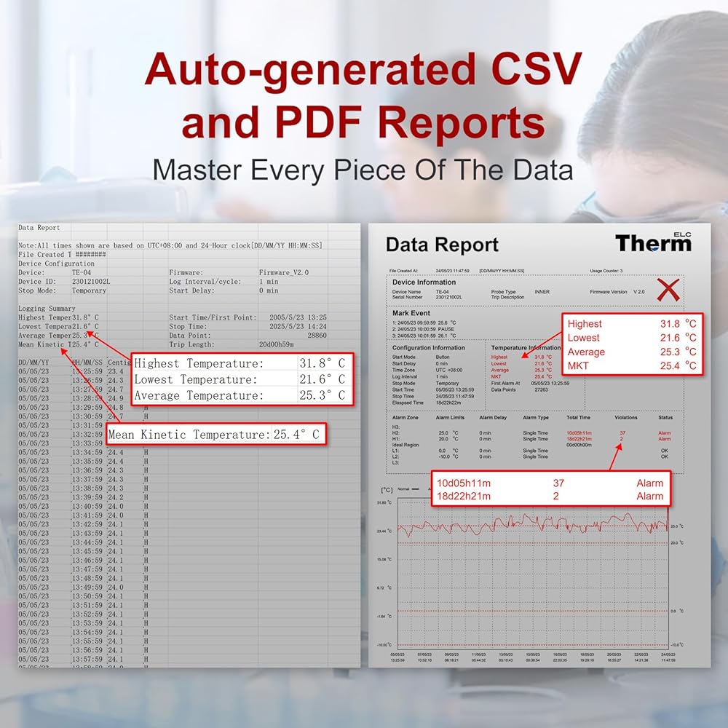
Task: Click '18d22h21m' in the enlarged alarm callout
Action: pyautogui.click(x=464, y=496)
